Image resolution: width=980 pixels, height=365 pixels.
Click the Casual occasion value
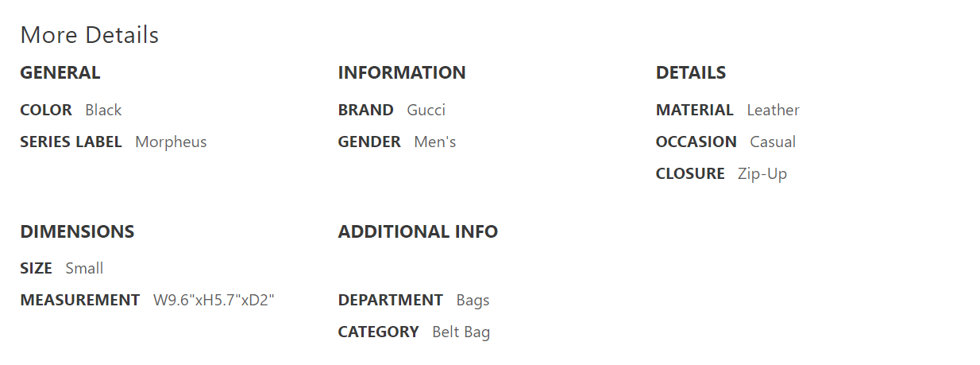(773, 142)
